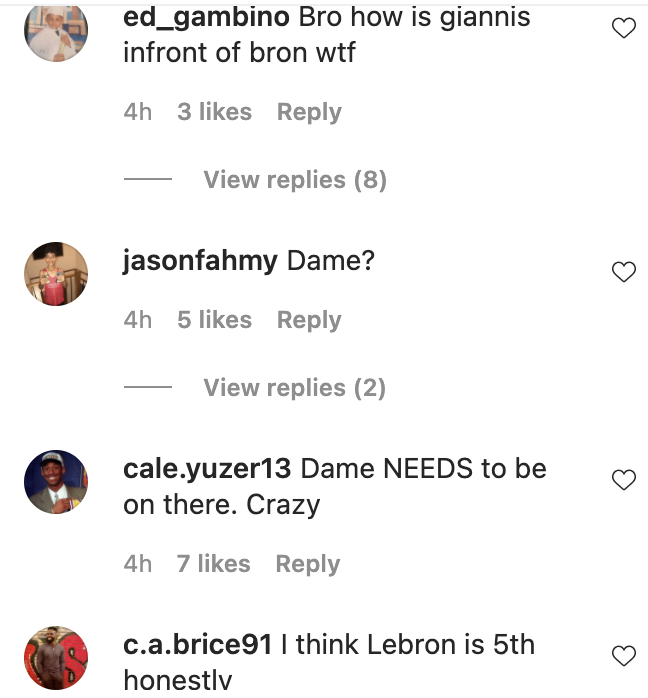Image resolution: width=648 pixels, height=698 pixels.
Task: Show the 2 replies to jasonfahmy
Action: pos(294,388)
